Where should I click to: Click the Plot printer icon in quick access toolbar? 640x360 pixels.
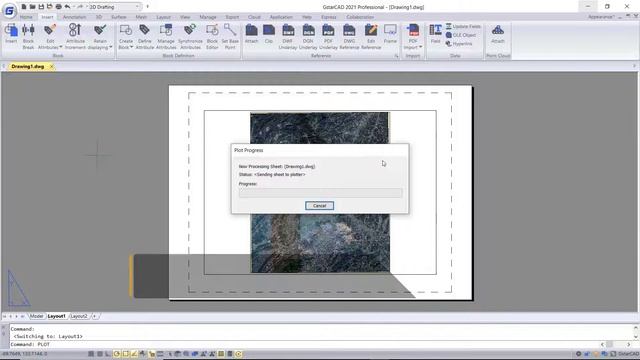tap(58, 7)
